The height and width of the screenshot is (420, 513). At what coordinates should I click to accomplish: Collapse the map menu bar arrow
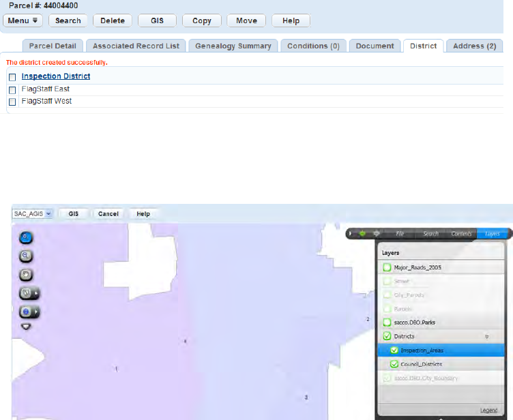point(351,234)
